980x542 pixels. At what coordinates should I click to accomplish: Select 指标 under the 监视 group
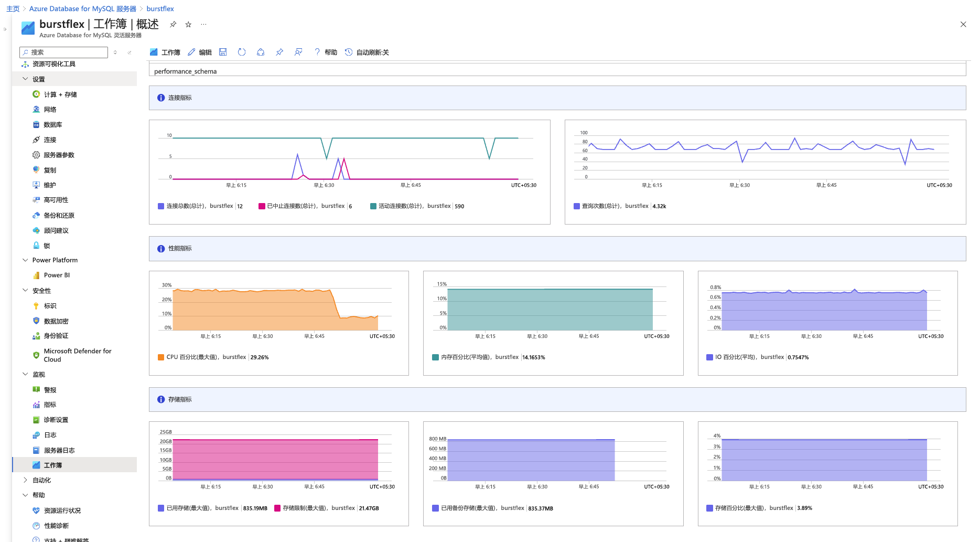click(50, 405)
